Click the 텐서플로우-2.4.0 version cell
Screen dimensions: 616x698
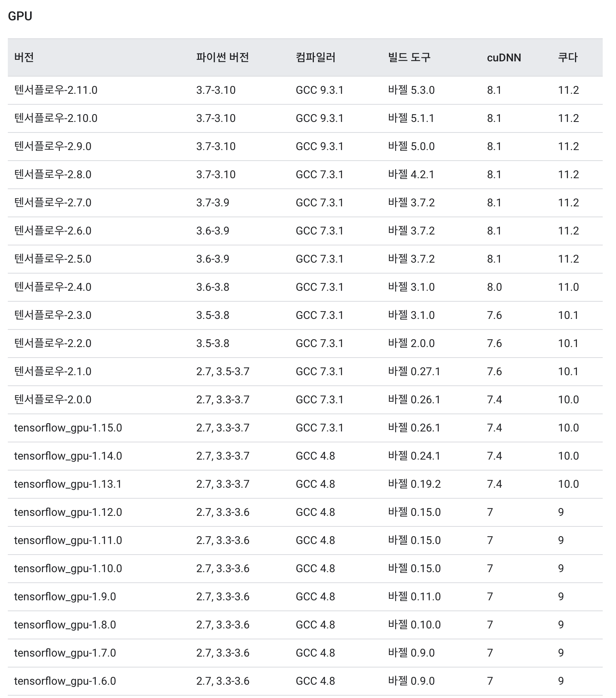tap(53, 287)
